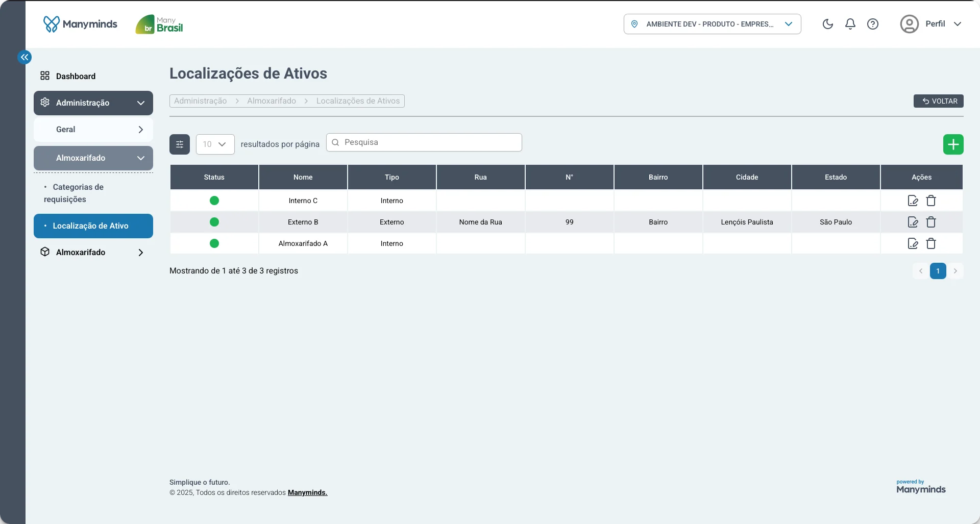The height and width of the screenshot is (524, 980).
Task: Sort by the Bairro column header
Action: point(658,177)
